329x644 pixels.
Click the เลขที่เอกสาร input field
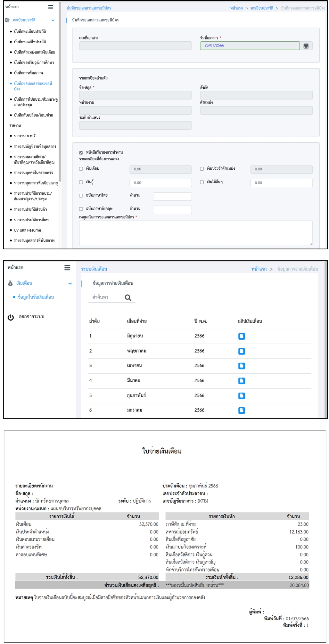135,46
